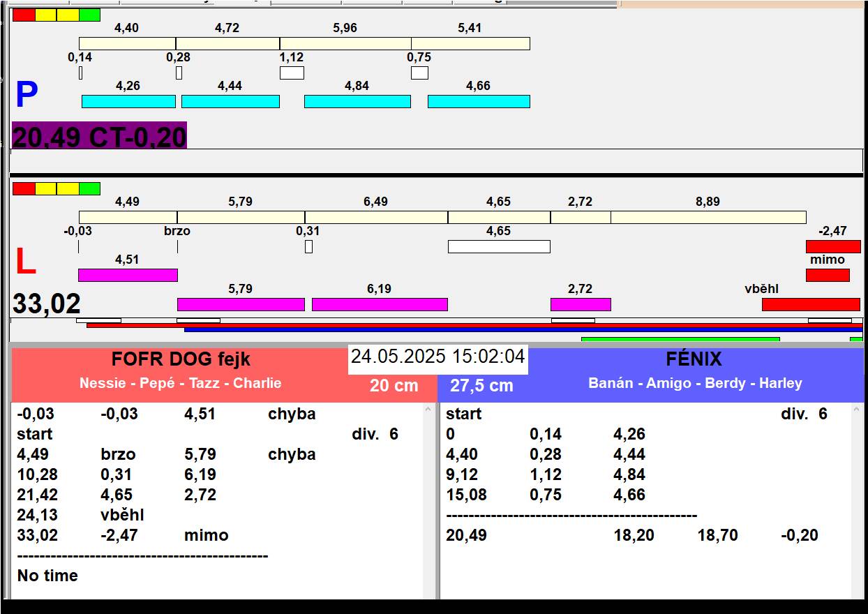Click the FOFR DOG fejk team header
Image resolution: width=868 pixels, height=614 pixels.
coord(181,360)
